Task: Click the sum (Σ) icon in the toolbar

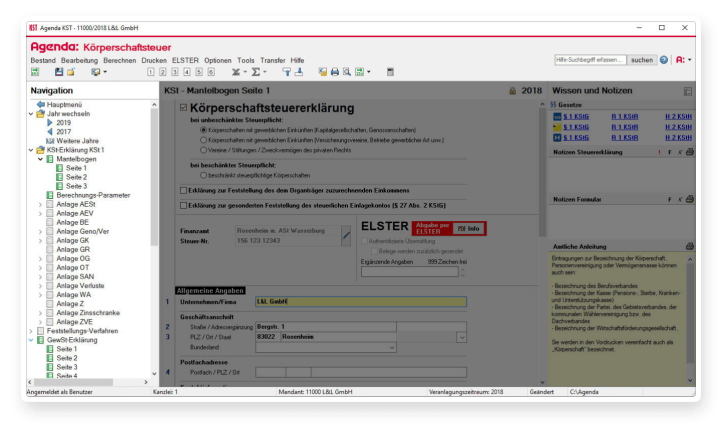Action: click(257, 72)
